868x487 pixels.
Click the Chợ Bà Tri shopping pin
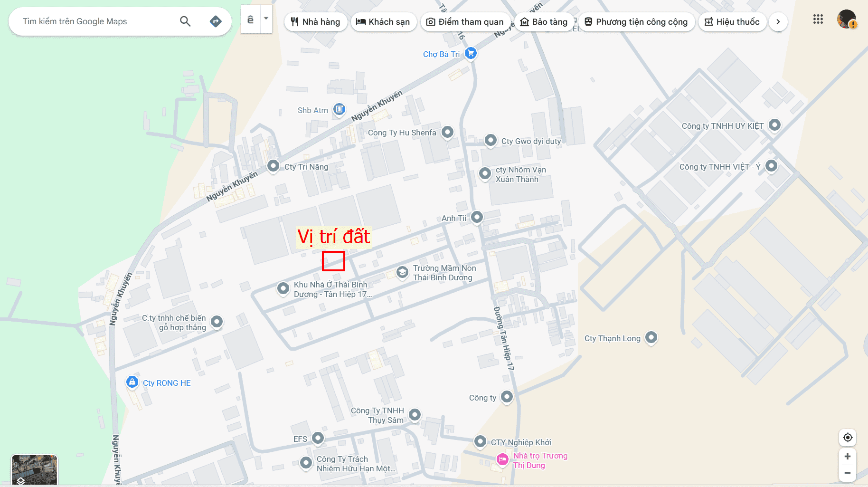coord(471,53)
